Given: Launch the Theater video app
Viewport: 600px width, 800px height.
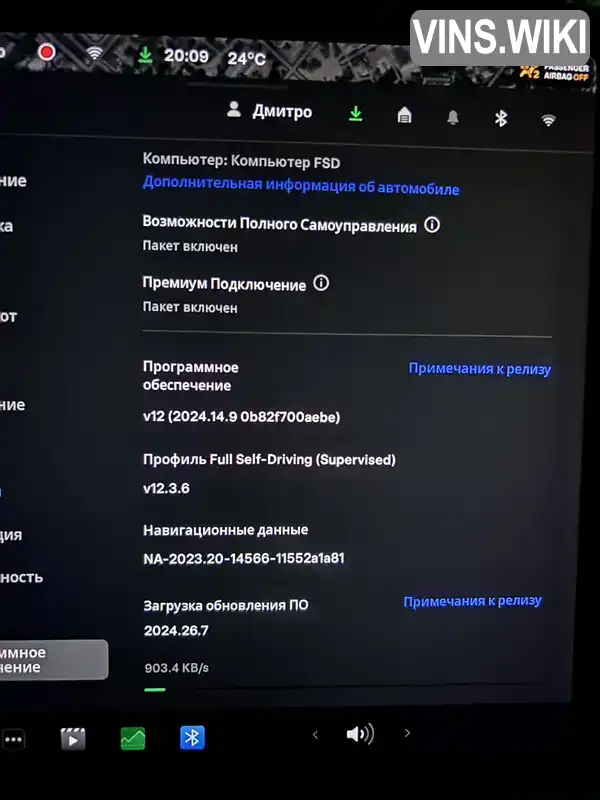Looking at the screenshot, I should coord(73,739).
